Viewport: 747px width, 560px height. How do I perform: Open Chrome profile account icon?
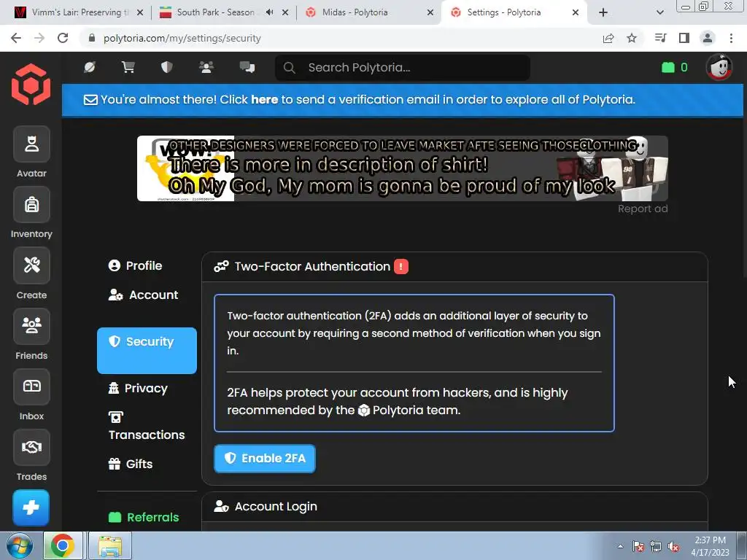pyautogui.click(x=708, y=38)
